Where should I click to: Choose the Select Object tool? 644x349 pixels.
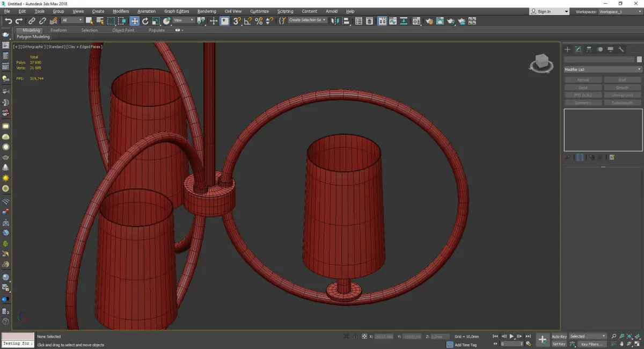click(89, 21)
